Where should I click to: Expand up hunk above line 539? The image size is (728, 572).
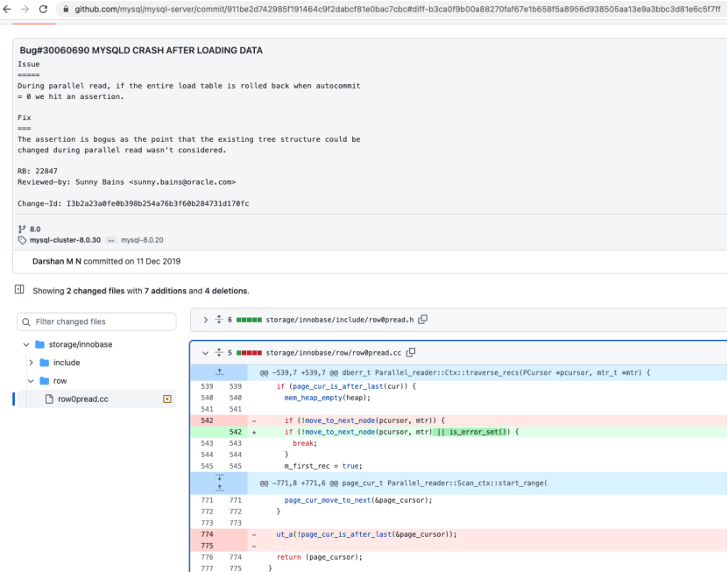click(x=220, y=372)
